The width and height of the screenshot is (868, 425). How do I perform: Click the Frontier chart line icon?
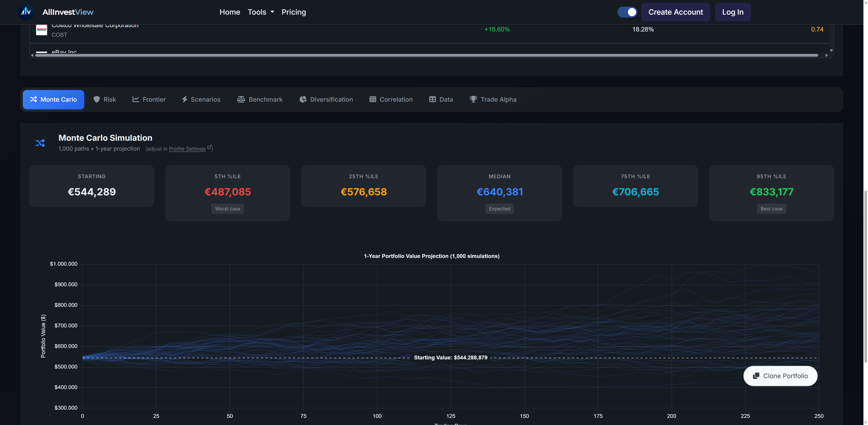pyautogui.click(x=136, y=99)
